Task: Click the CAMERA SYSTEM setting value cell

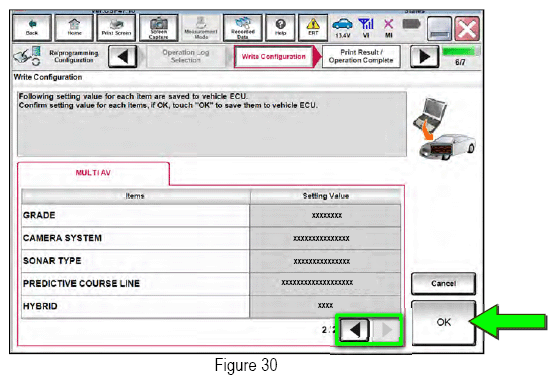Action: pos(326,238)
